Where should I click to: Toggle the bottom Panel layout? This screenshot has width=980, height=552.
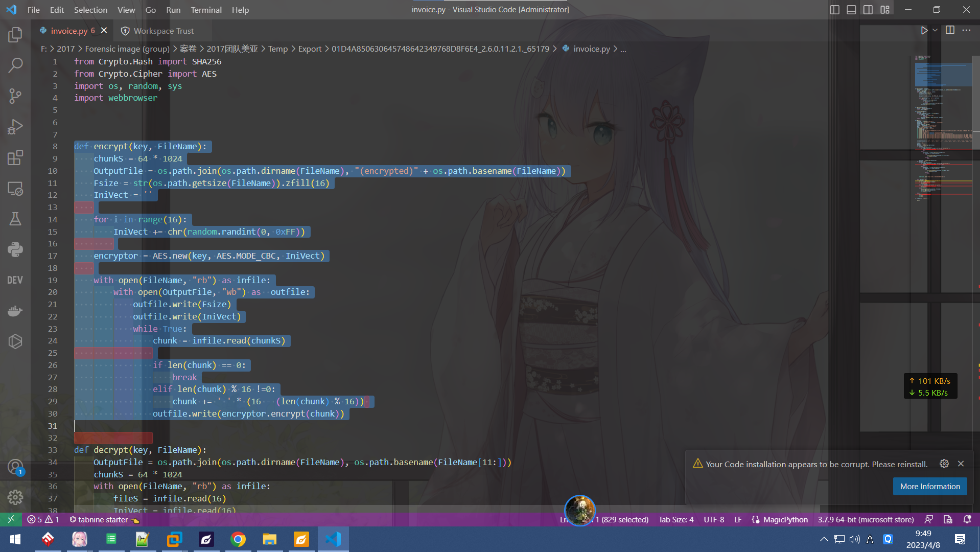pyautogui.click(x=851, y=10)
